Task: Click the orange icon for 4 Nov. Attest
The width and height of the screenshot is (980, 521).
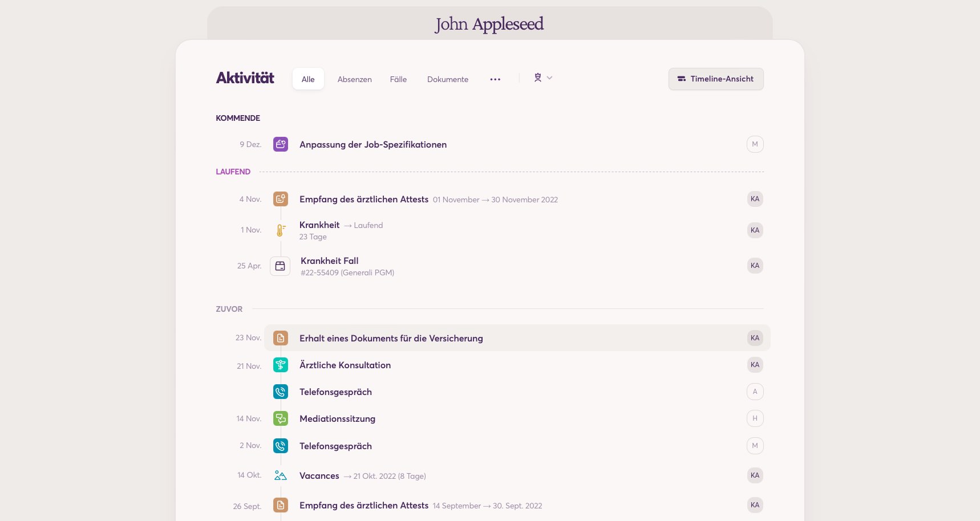Action: click(280, 199)
